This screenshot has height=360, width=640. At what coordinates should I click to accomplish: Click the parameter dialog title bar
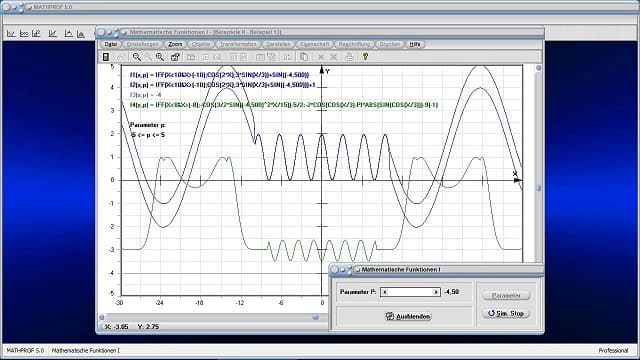(436, 269)
